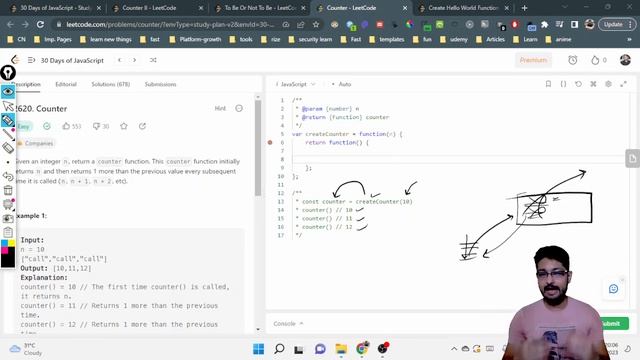Switch to the Create Hello World Function browser tab
This screenshot has height=360, width=640.
[463, 8]
